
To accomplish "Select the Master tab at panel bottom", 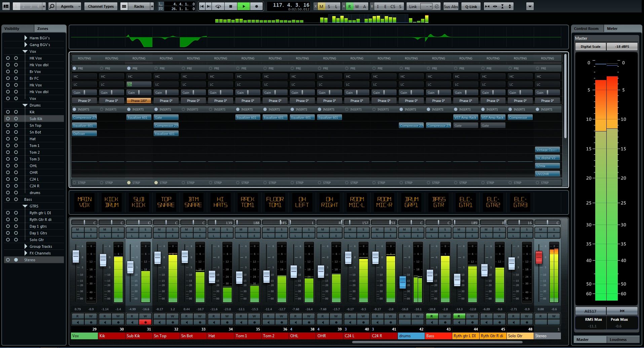I will click(590, 340).
